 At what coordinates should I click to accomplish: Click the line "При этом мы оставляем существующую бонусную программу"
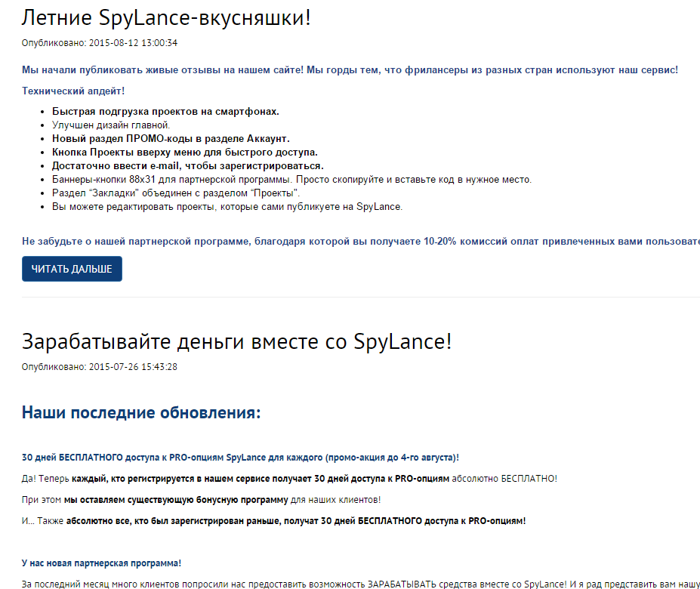point(201,500)
